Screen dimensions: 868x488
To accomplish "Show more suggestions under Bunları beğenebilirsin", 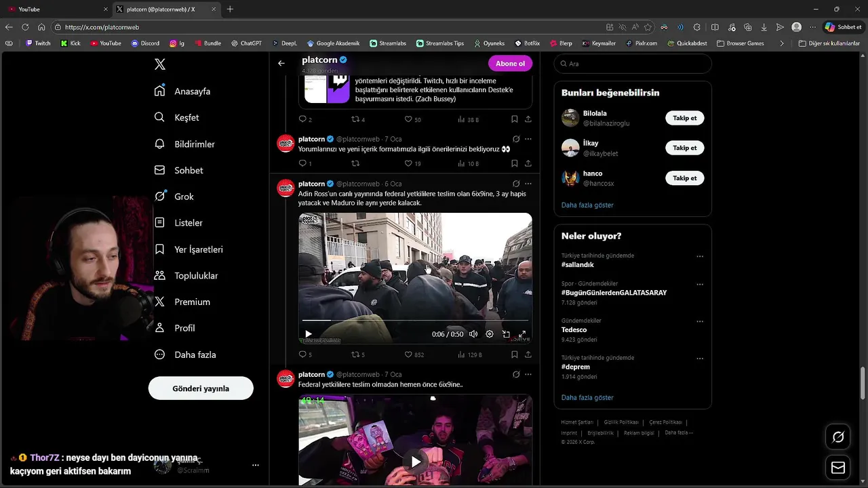I will pyautogui.click(x=587, y=205).
